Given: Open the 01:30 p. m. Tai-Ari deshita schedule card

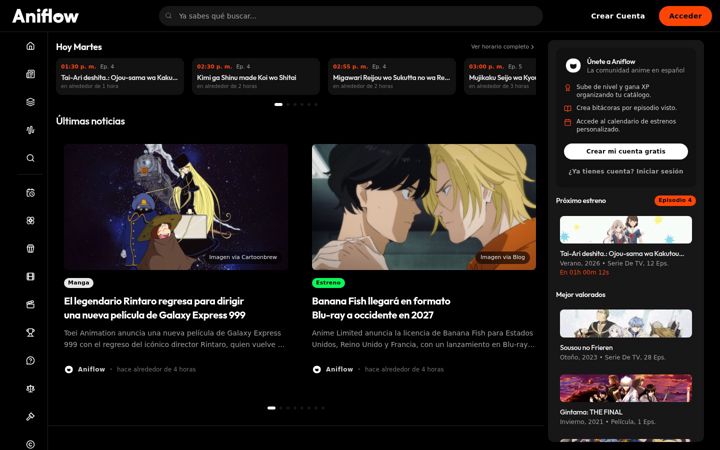Looking at the screenshot, I should 120,76.
